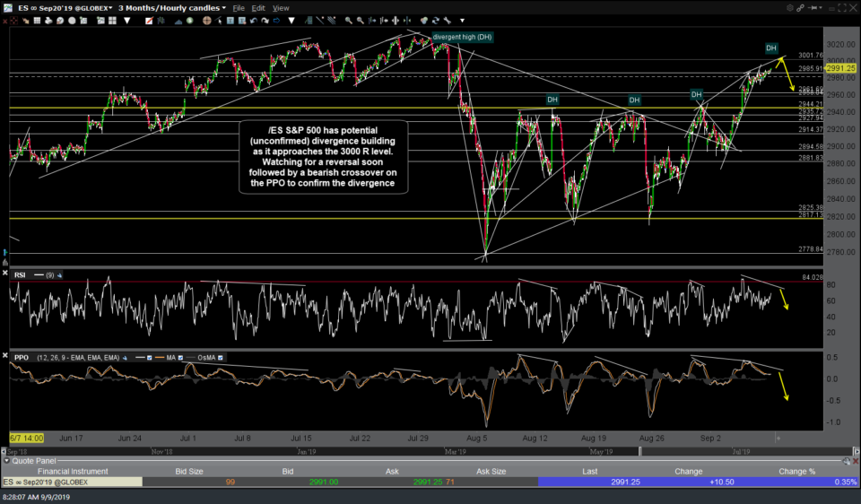Click the refresh arrows icon in the toolbar
The height and width of the screenshot is (504, 861).
(436, 21)
